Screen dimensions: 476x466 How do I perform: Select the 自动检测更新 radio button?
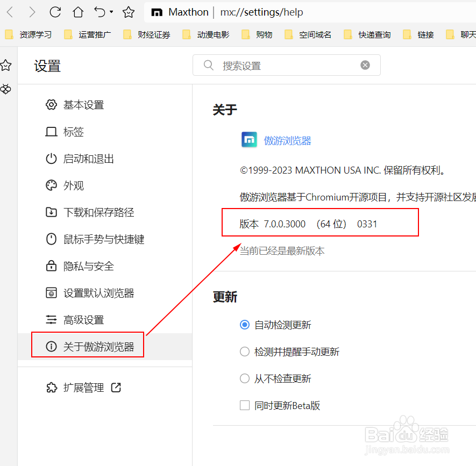(x=245, y=325)
